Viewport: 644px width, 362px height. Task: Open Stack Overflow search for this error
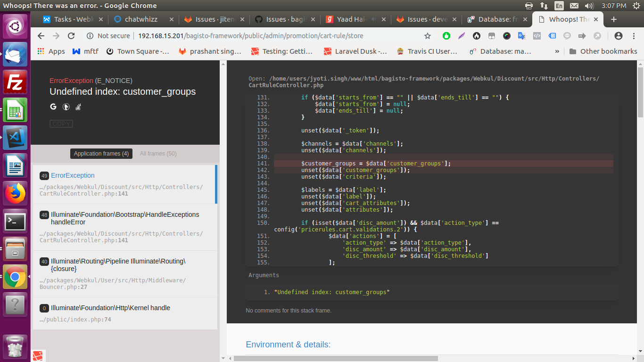(x=78, y=107)
